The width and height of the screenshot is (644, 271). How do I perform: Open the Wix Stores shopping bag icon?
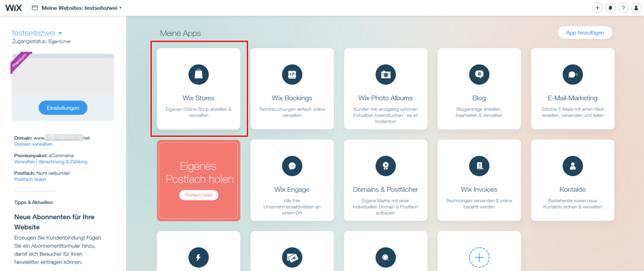point(199,74)
